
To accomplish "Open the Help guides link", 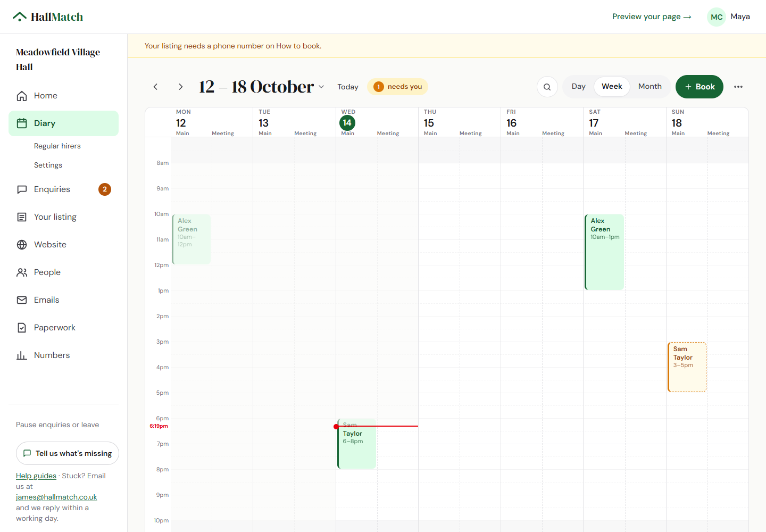I will [x=36, y=476].
